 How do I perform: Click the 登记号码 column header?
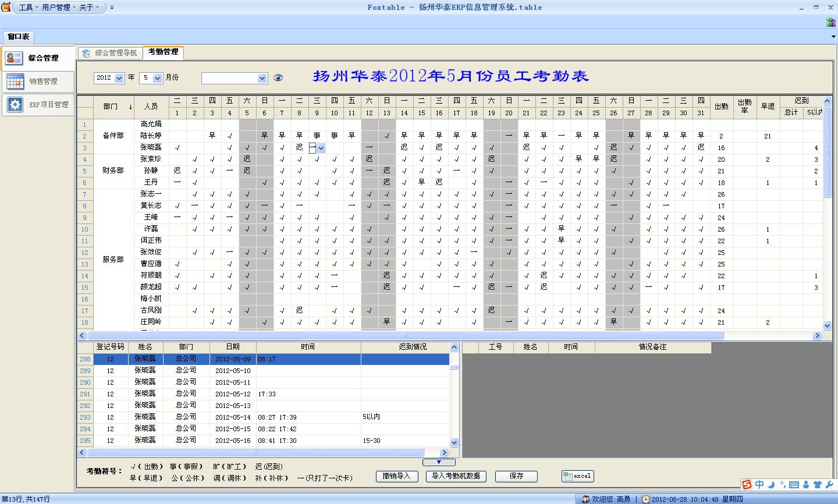[110, 347]
